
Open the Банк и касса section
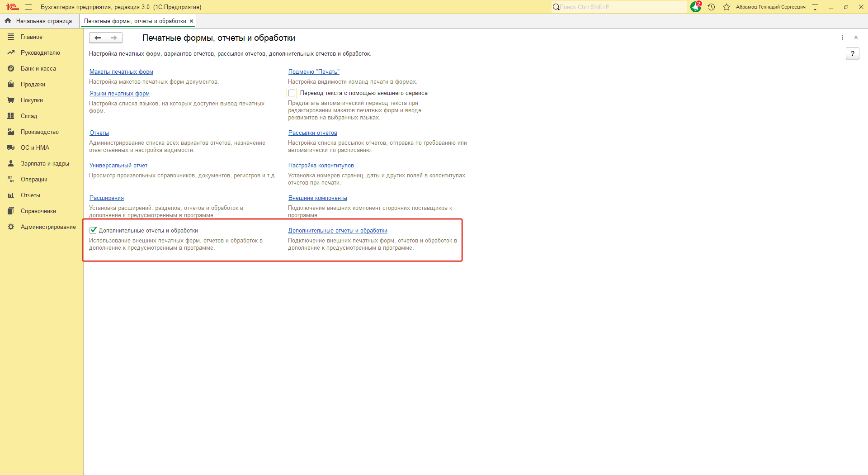click(38, 68)
